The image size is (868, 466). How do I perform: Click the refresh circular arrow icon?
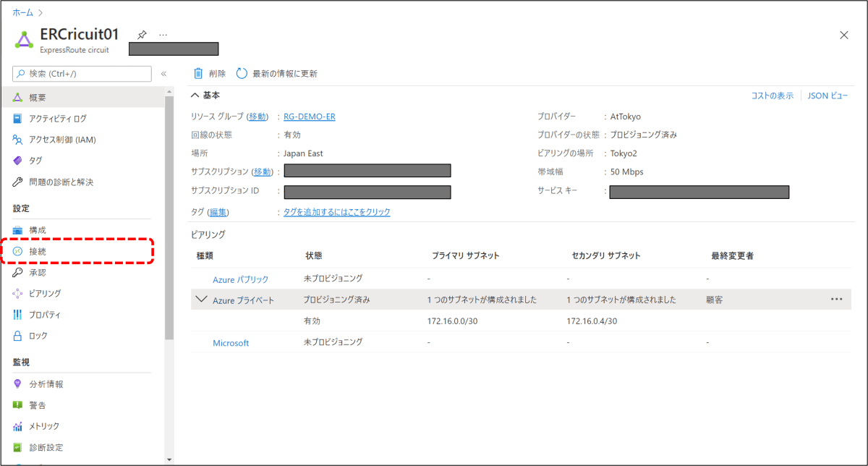click(x=242, y=73)
